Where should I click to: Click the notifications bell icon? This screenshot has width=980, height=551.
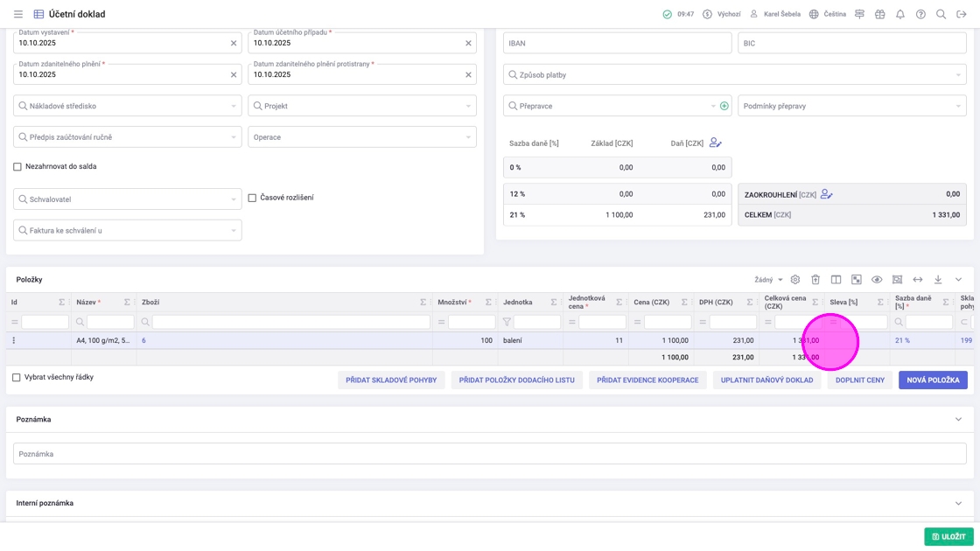[x=899, y=14]
